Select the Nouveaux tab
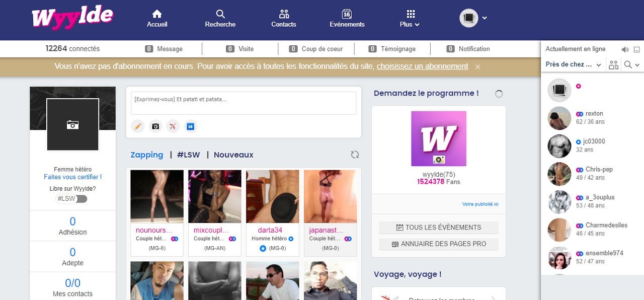 (x=233, y=155)
